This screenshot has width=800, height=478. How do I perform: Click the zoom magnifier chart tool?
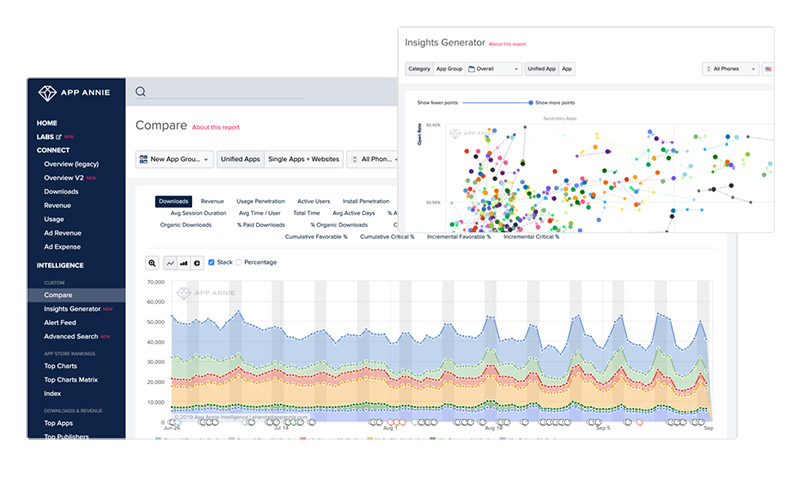tap(152, 263)
